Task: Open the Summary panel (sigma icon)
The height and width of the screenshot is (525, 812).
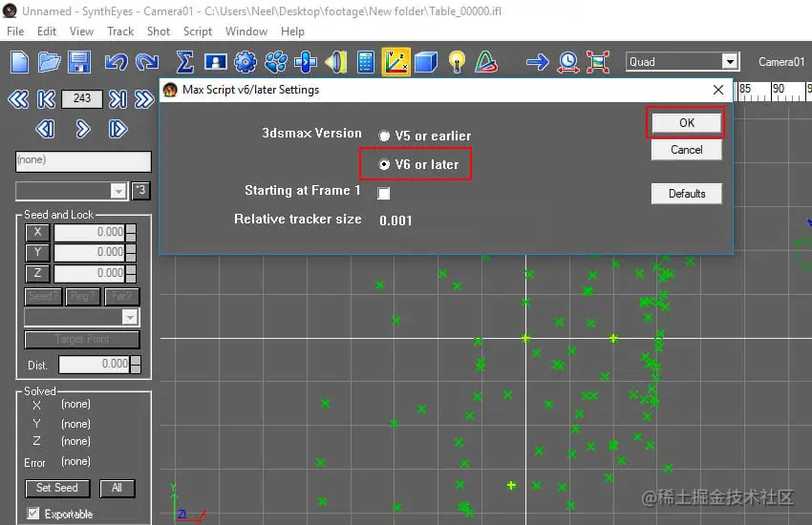Action: tap(185, 62)
